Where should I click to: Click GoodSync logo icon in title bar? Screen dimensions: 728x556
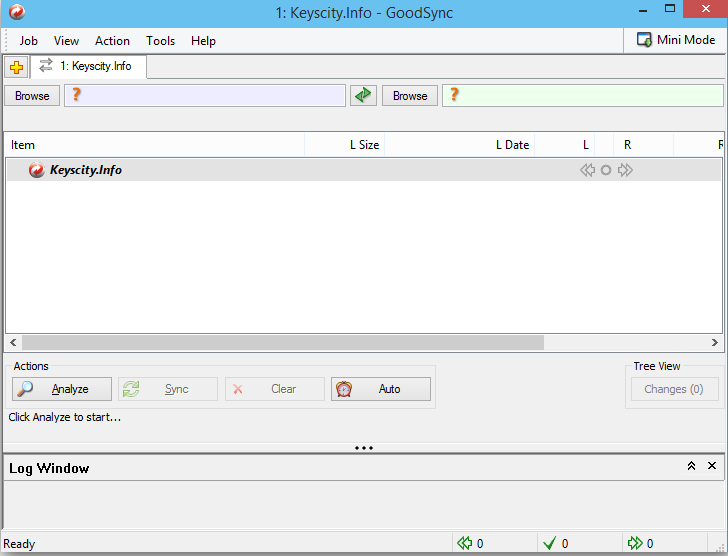17,12
